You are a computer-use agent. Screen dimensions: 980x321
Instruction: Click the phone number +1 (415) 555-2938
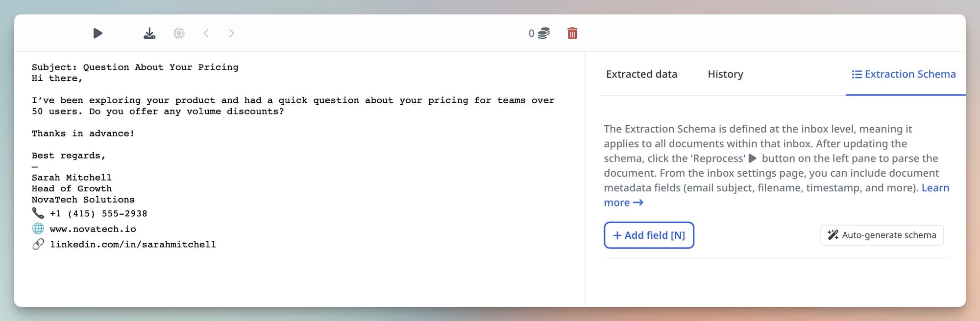click(98, 214)
